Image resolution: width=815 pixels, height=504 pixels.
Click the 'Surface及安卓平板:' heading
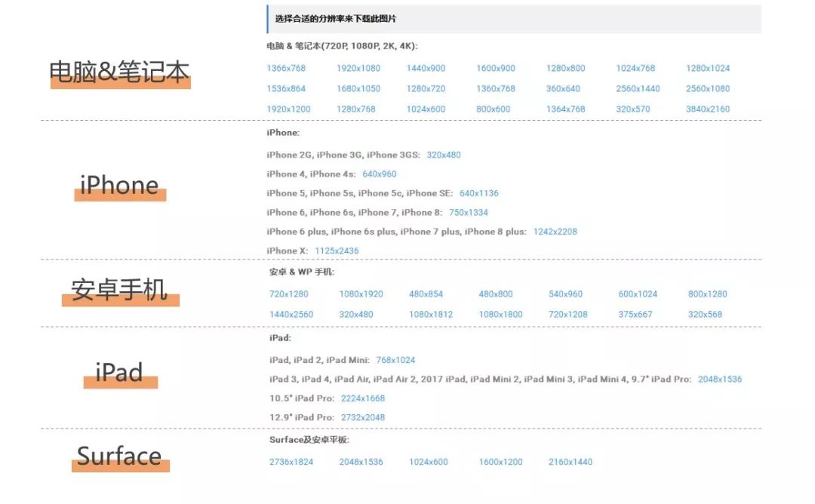click(x=309, y=440)
